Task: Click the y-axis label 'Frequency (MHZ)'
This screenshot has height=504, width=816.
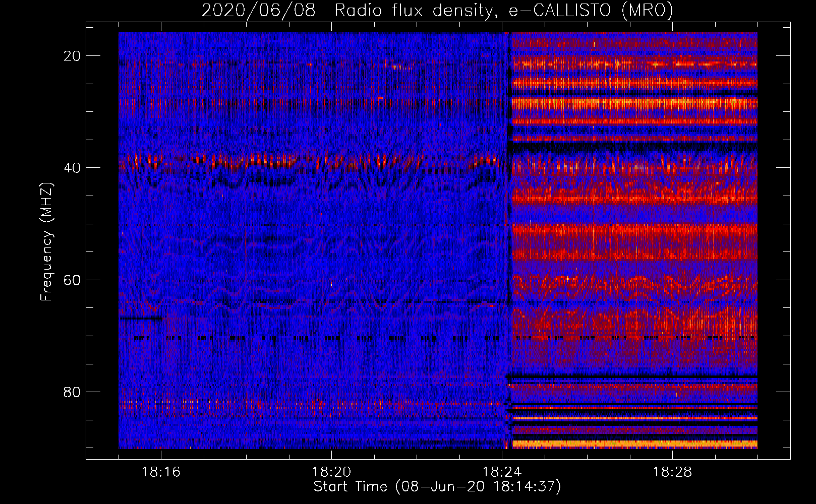Action: pyautogui.click(x=46, y=242)
